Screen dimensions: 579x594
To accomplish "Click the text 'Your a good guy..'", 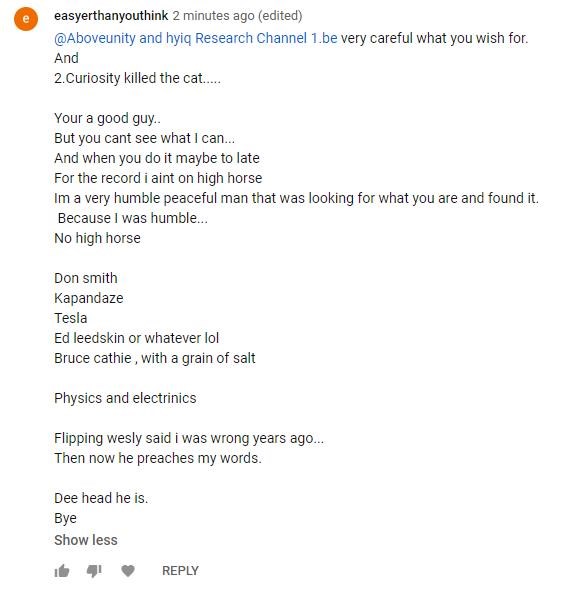I will tap(107, 118).
